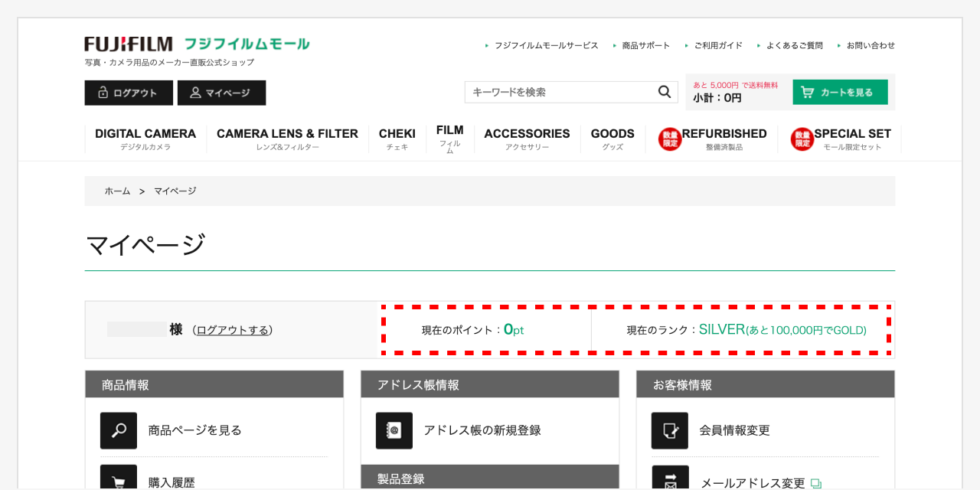The width and height of the screenshot is (980, 490).
Task: Click the member info edit icon
Action: click(x=670, y=430)
